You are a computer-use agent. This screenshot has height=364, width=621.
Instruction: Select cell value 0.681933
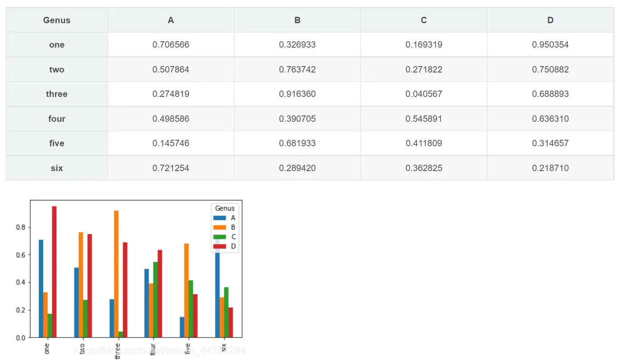pyautogui.click(x=297, y=143)
